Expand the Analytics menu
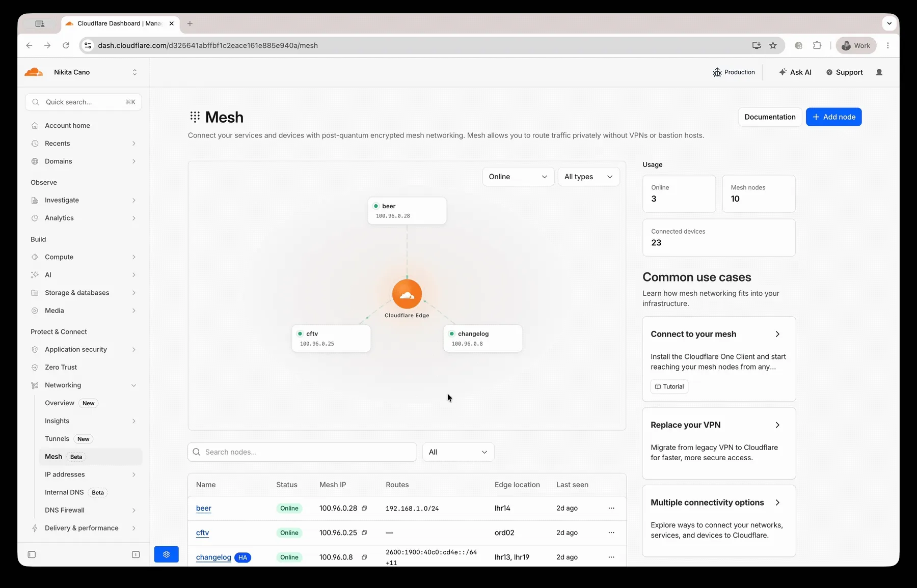Screen dimensions: 917x588 tap(84, 218)
